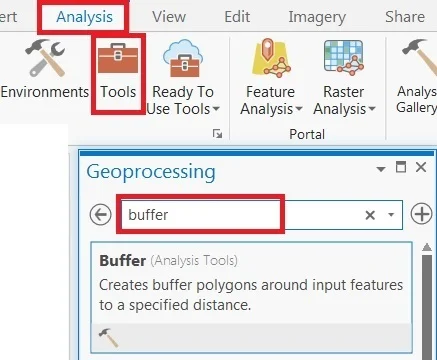
Task: Click the hammer icon in Buffer result
Action: [x=109, y=337]
